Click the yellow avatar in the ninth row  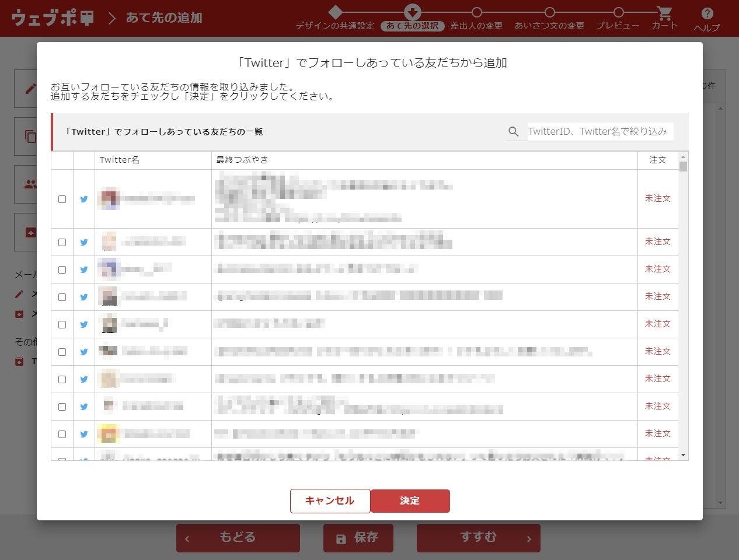pyautogui.click(x=109, y=434)
